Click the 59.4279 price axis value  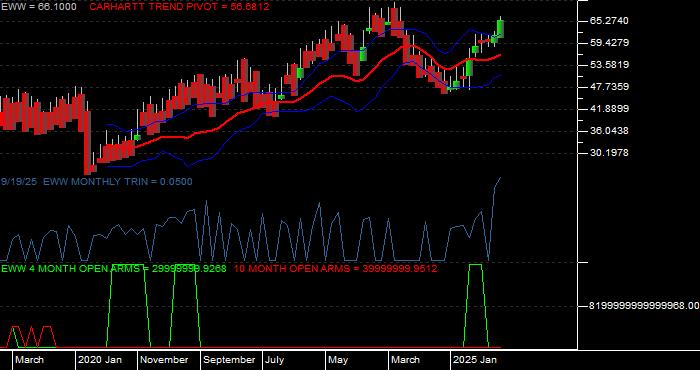coord(609,43)
